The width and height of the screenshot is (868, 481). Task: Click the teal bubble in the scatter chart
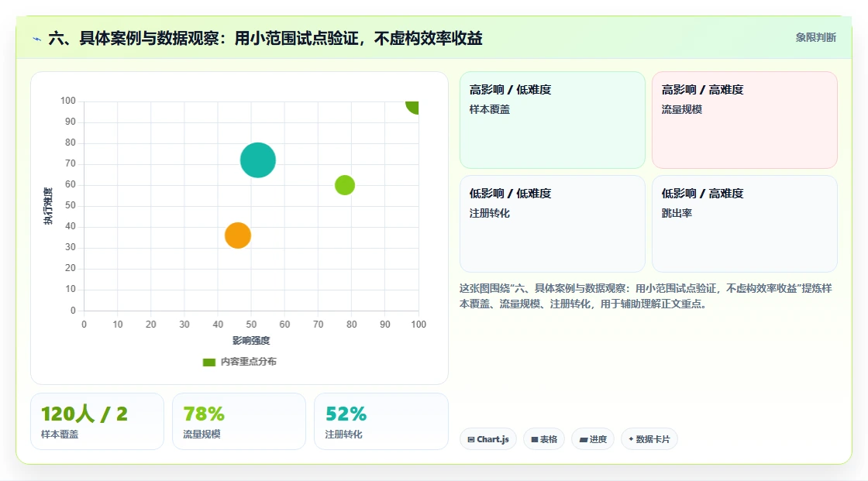tap(258, 160)
